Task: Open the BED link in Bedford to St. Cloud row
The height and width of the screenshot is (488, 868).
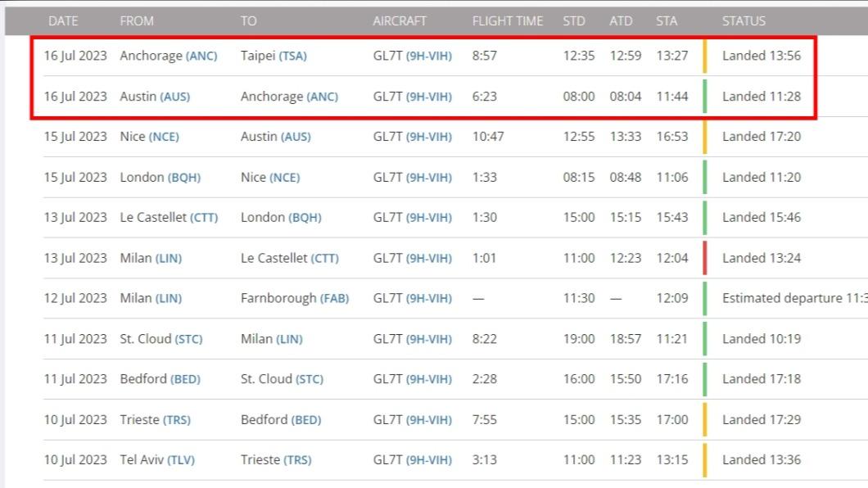Action: (x=185, y=379)
